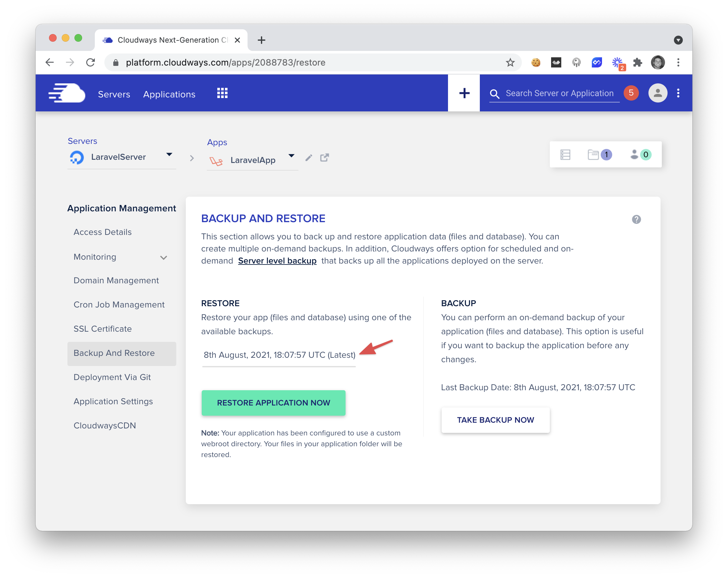Click the help question mark icon
This screenshot has height=578, width=728.
[x=636, y=220]
